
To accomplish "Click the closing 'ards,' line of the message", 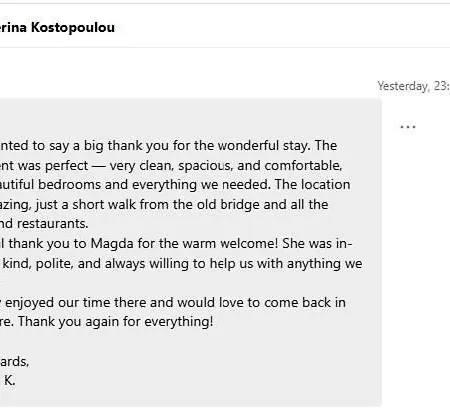I will tap(14, 361).
